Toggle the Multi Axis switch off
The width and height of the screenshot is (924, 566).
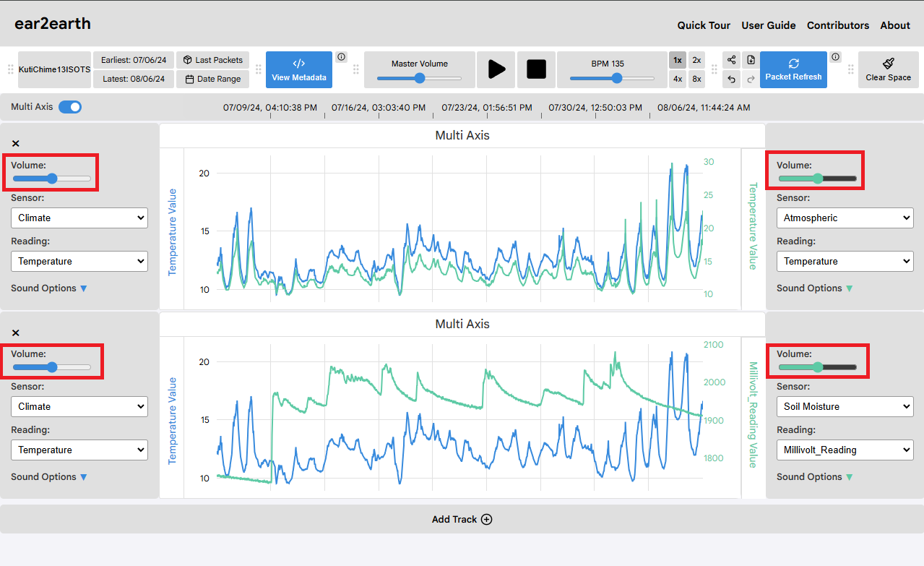click(x=70, y=107)
